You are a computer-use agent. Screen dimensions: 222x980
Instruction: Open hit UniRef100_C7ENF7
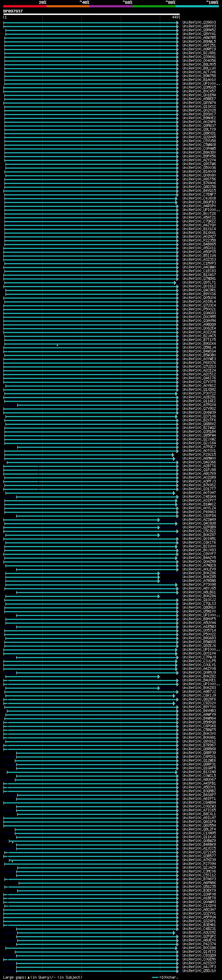(x=199, y=194)
